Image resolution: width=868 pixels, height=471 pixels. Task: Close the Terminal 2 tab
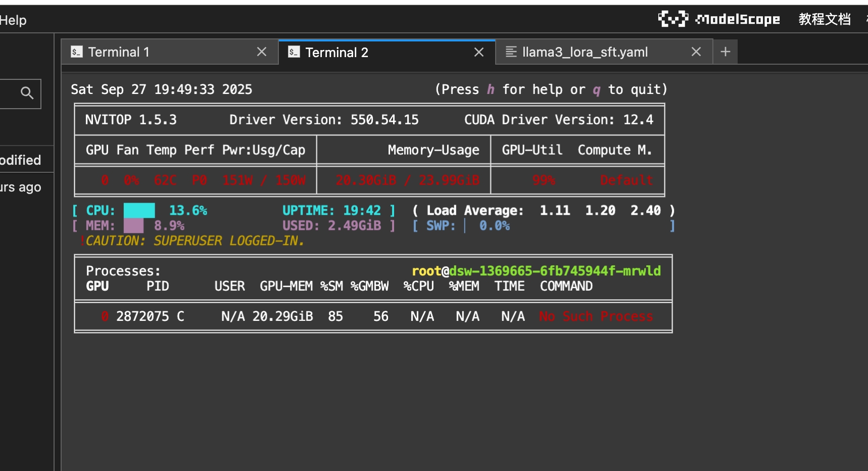pyautogui.click(x=478, y=52)
